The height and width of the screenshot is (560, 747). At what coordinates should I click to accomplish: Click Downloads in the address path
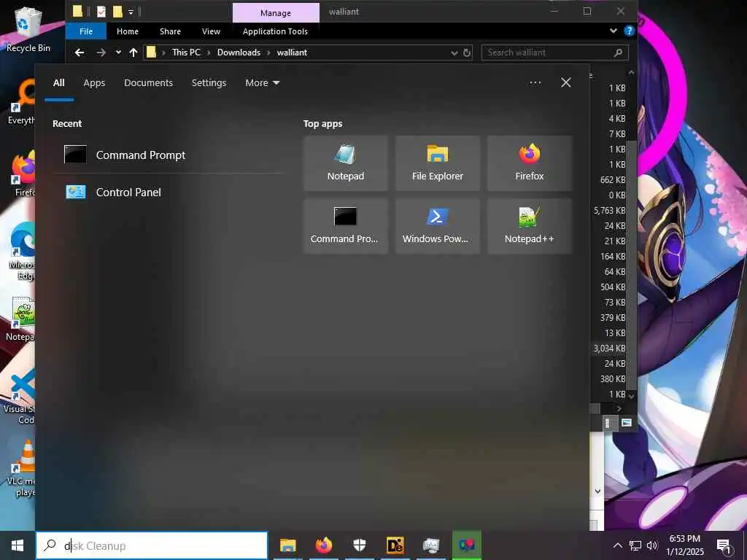tap(239, 52)
